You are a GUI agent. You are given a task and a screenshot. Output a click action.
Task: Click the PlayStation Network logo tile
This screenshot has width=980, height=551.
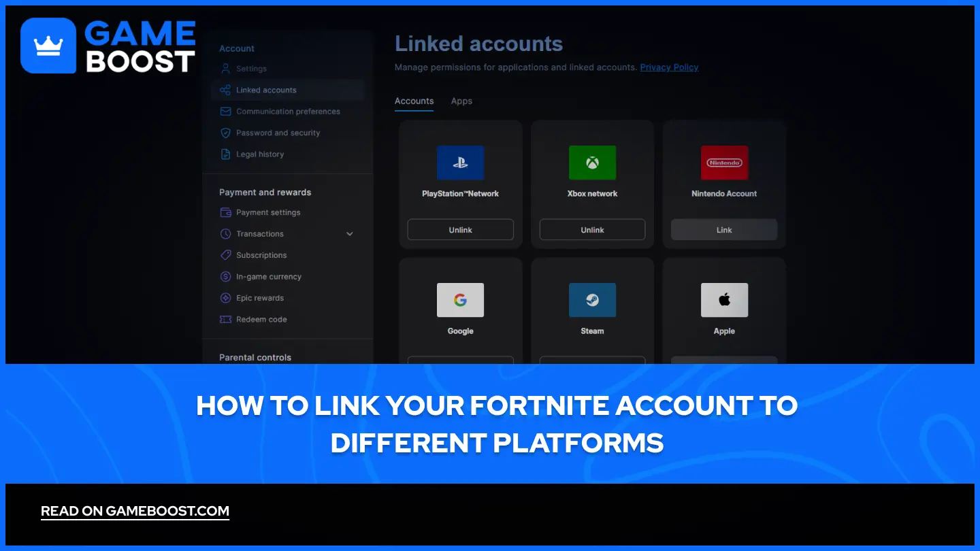pyautogui.click(x=460, y=163)
